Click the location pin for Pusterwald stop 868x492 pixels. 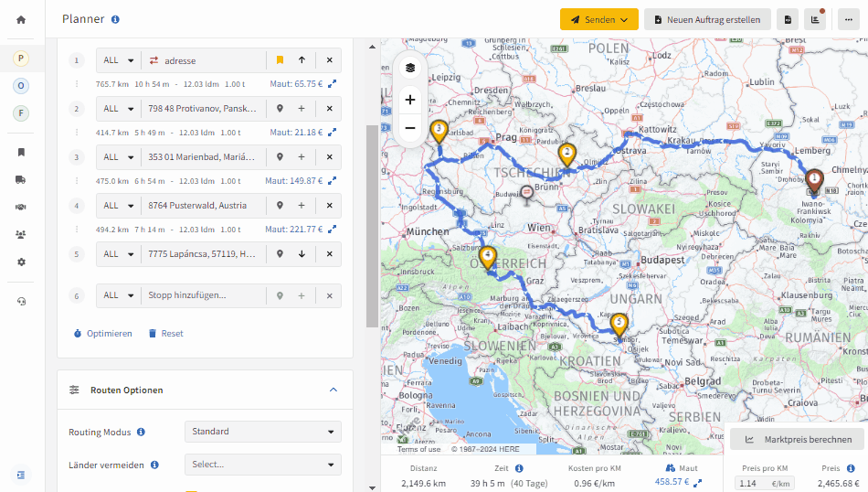[281, 206]
